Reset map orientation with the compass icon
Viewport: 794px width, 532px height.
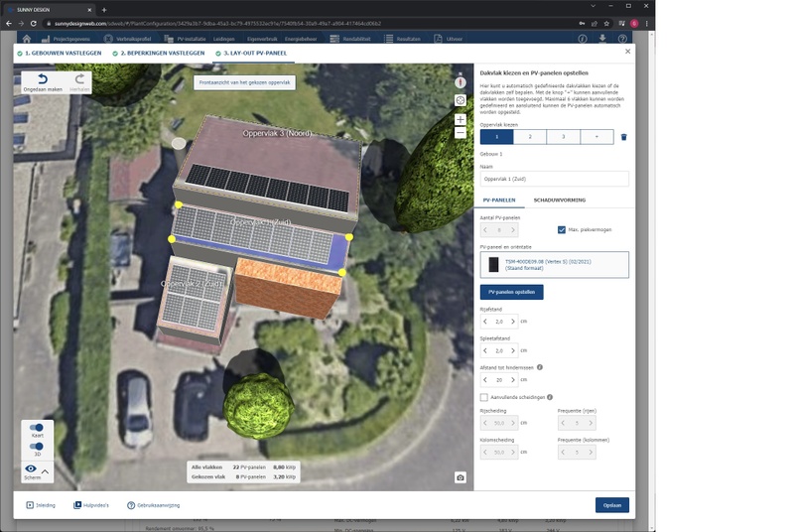click(460, 82)
